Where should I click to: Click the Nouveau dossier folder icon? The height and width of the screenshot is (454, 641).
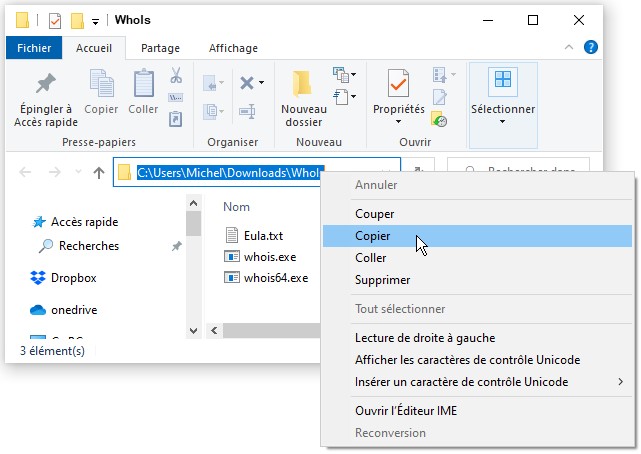coord(303,84)
